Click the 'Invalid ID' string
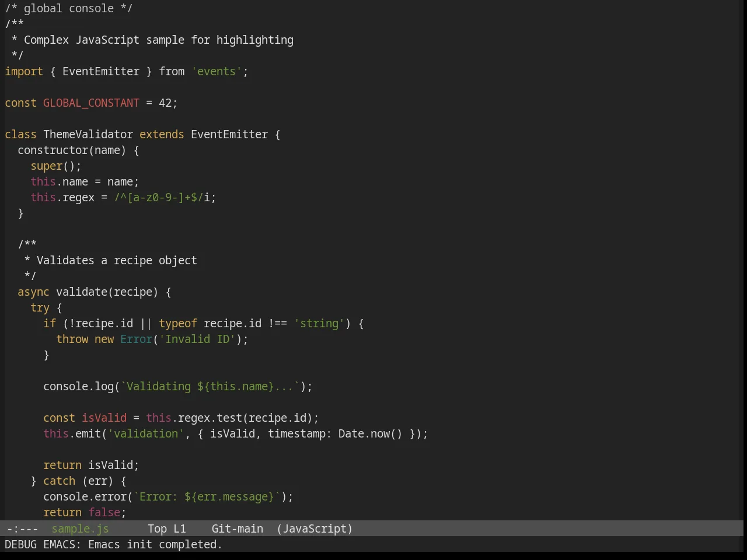 197,339
